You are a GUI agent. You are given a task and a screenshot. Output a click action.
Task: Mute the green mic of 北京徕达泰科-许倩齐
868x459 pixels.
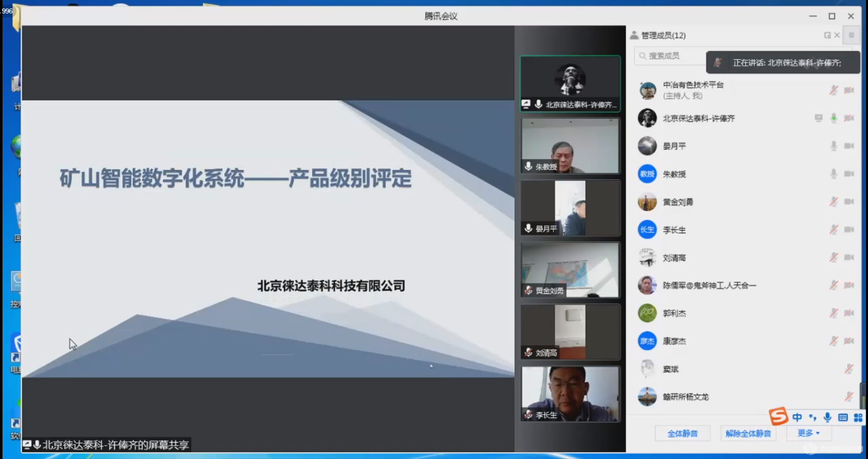(x=833, y=118)
